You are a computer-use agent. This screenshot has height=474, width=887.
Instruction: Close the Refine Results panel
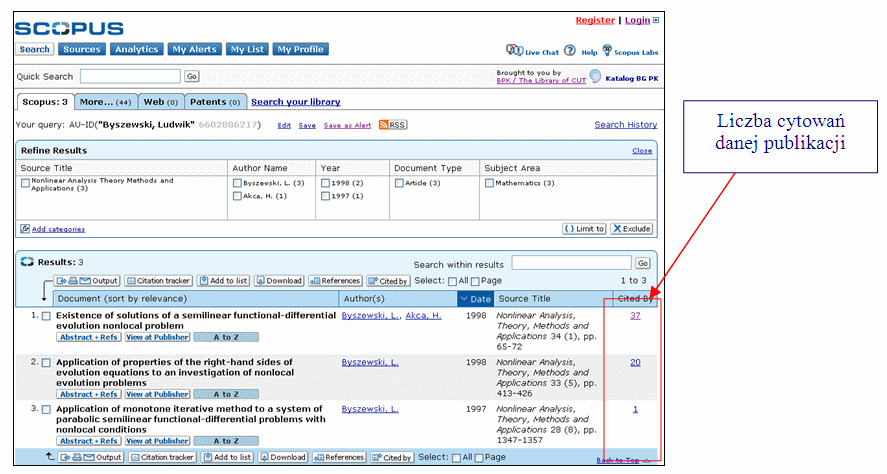point(642,151)
